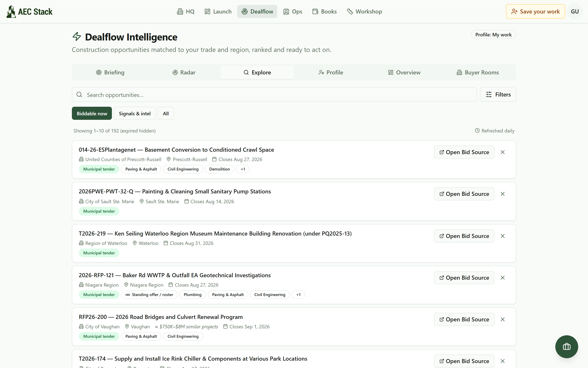The width and height of the screenshot is (588, 368).
Task: Click building icon beside Niagara Region owner
Action: 81,285
